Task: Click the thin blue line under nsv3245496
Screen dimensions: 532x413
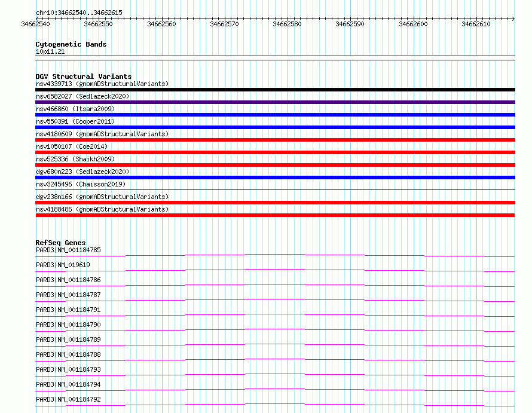Action: [x=275, y=189]
